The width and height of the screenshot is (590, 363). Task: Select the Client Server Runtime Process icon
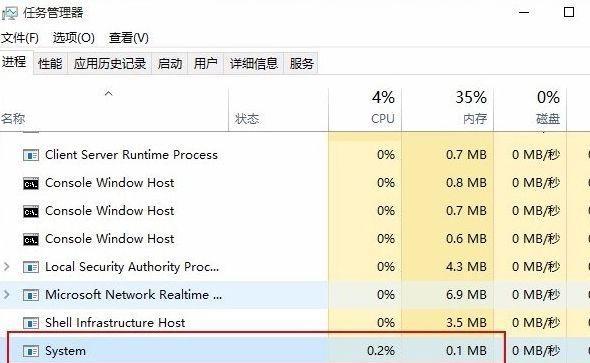pyautogui.click(x=31, y=155)
